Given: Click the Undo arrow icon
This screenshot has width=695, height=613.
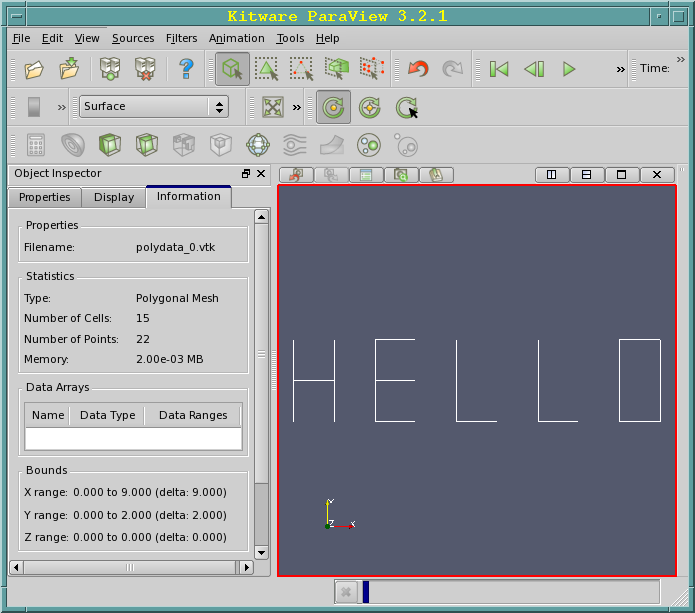Looking at the screenshot, I should tap(418, 69).
